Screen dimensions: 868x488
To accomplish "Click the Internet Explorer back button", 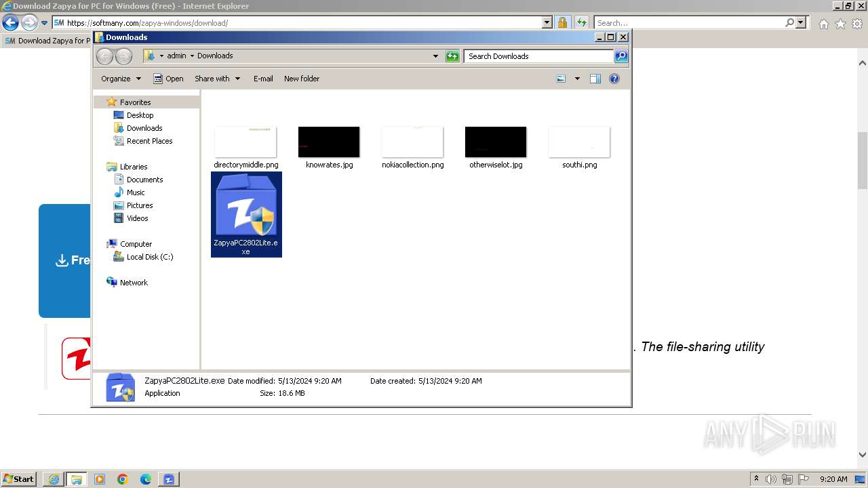I will (10, 22).
